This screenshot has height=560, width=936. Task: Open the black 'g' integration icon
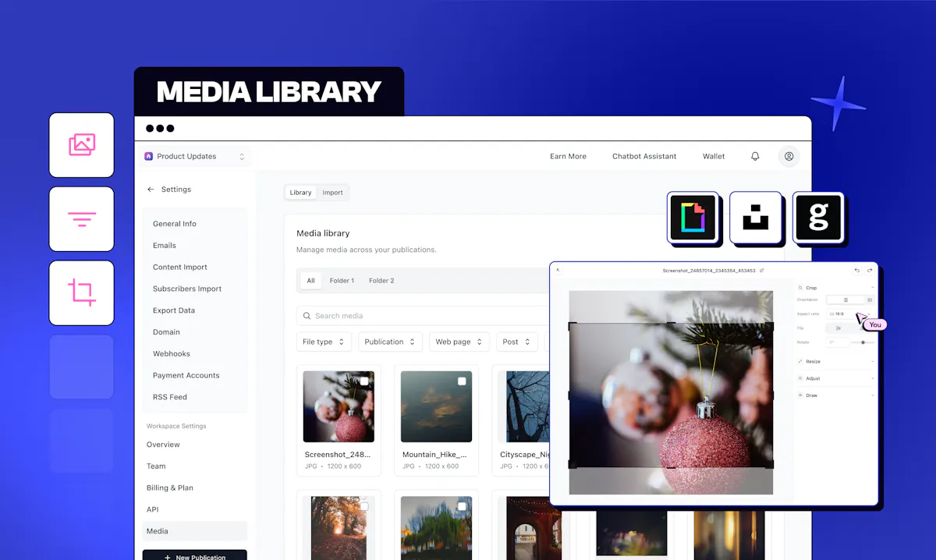[817, 217]
